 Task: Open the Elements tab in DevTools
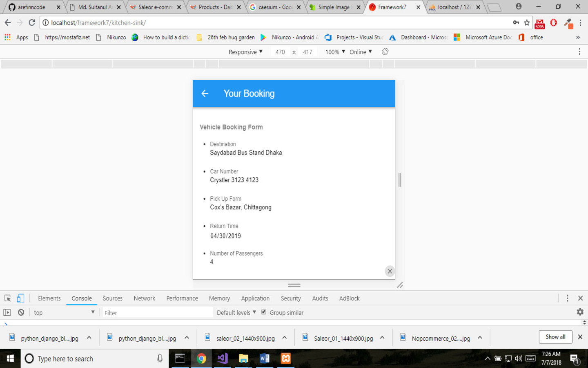click(49, 298)
